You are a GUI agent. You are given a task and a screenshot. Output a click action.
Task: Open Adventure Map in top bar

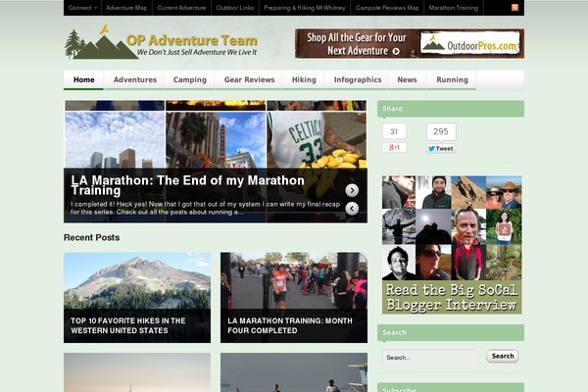point(126,8)
